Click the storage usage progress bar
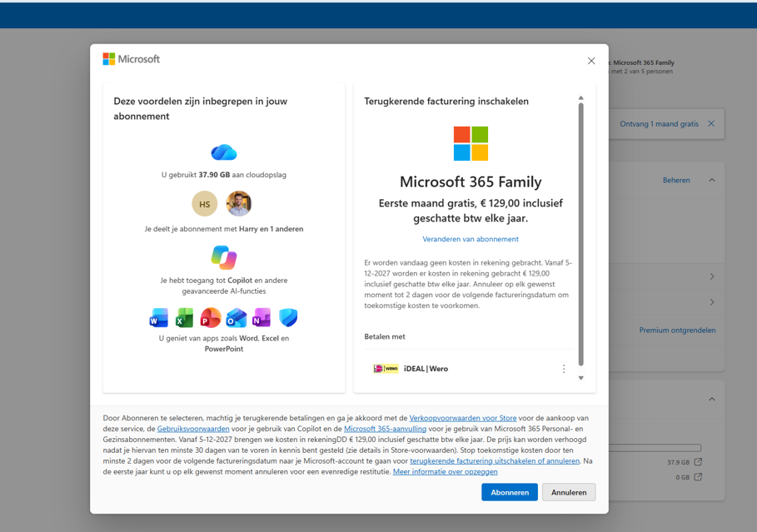 [655, 448]
